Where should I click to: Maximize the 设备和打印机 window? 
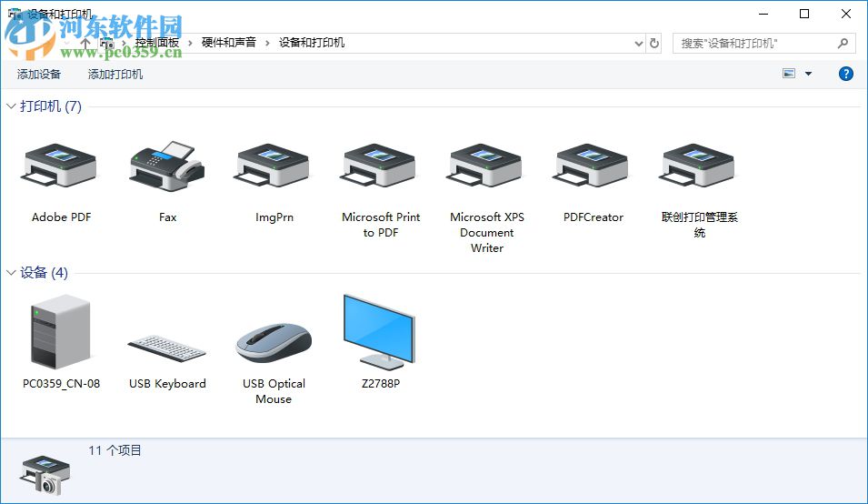point(804,14)
